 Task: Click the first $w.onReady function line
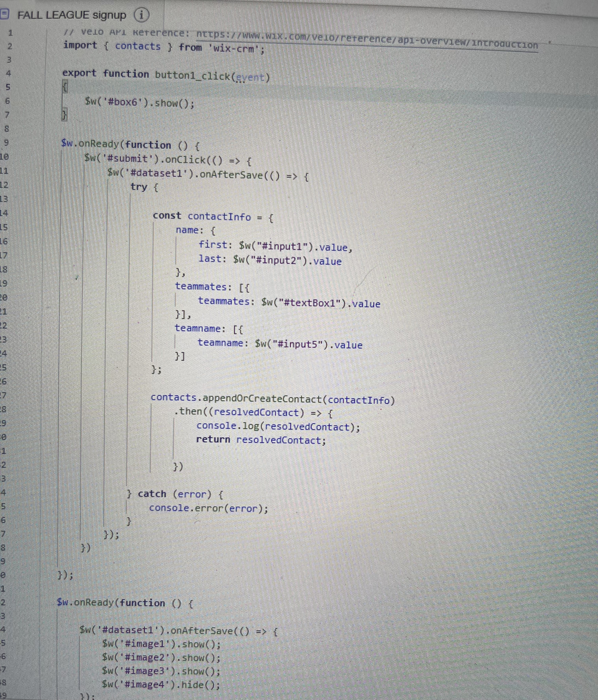[130, 145]
